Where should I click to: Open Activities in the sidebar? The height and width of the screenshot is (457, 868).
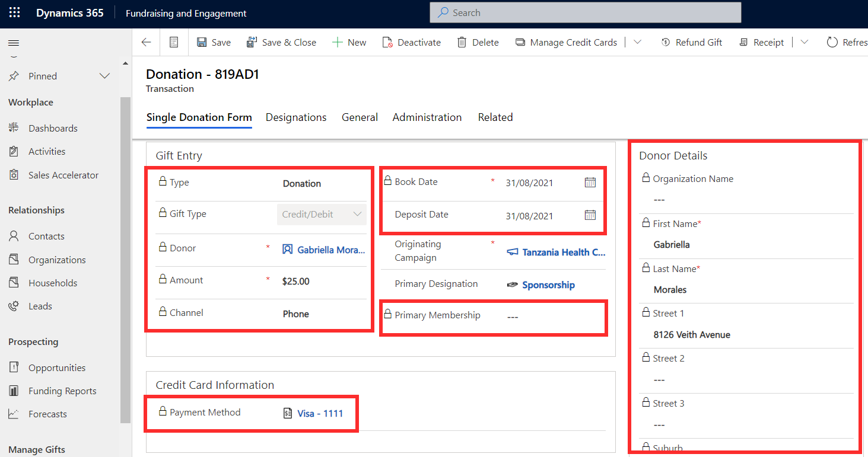point(47,151)
